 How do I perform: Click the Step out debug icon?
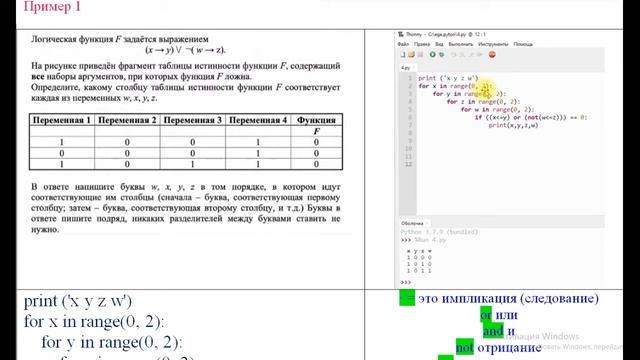click(471, 54)
